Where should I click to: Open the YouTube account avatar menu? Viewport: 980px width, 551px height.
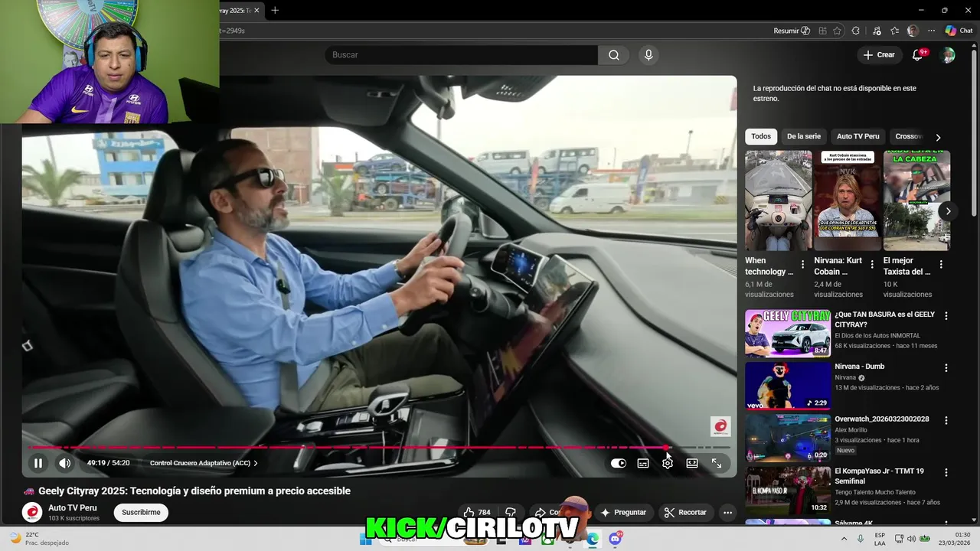click(x=948, y=55)
